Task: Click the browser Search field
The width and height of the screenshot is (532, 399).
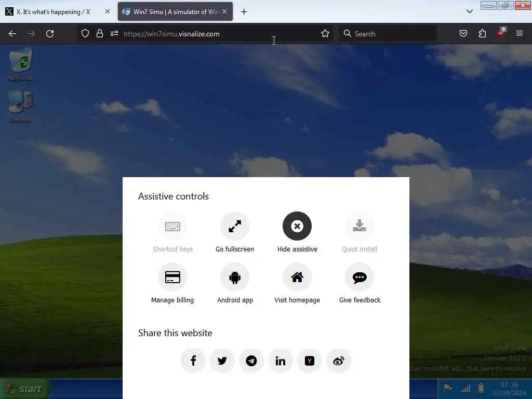Action: coord(388,34)
